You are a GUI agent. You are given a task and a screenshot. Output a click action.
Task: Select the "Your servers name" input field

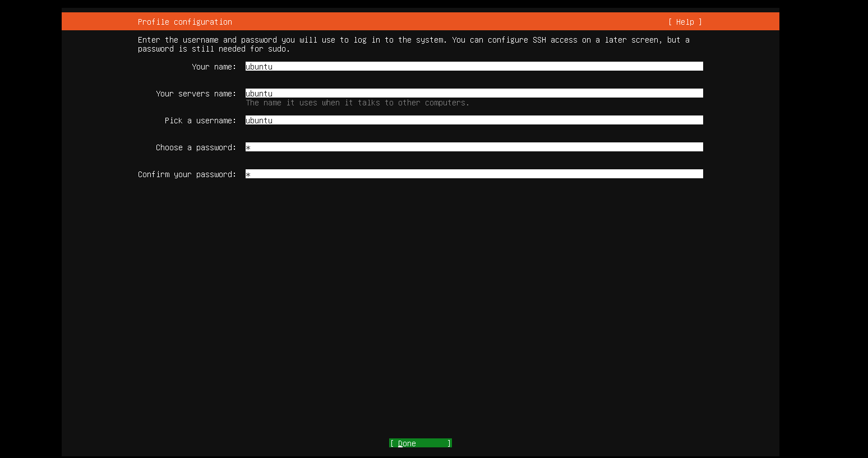[474, 93]
